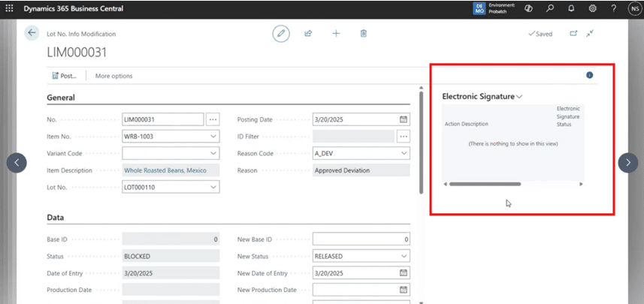Click the Action Description column header
This screenshot has width=644, height=304.
(x=467, y=124)
